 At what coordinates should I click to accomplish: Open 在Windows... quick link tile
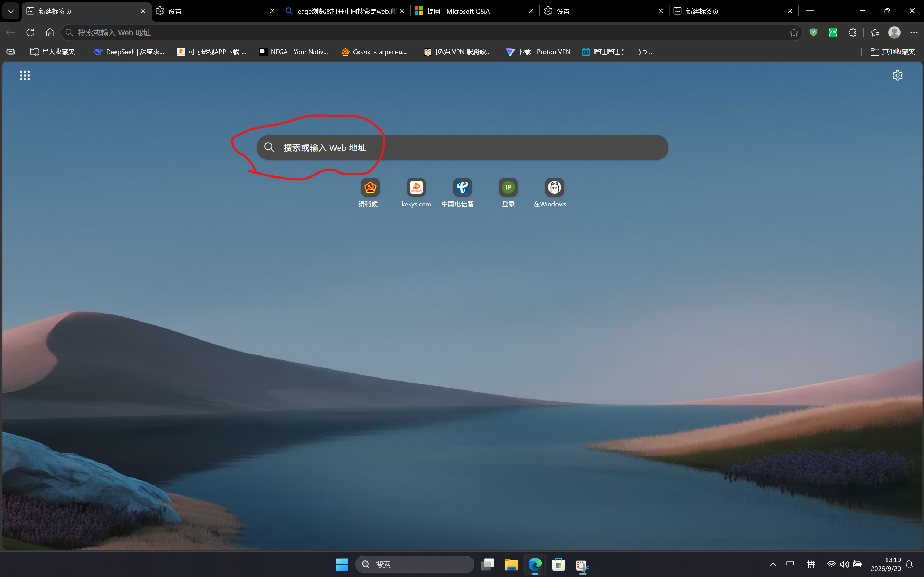(x=554, y=193)
